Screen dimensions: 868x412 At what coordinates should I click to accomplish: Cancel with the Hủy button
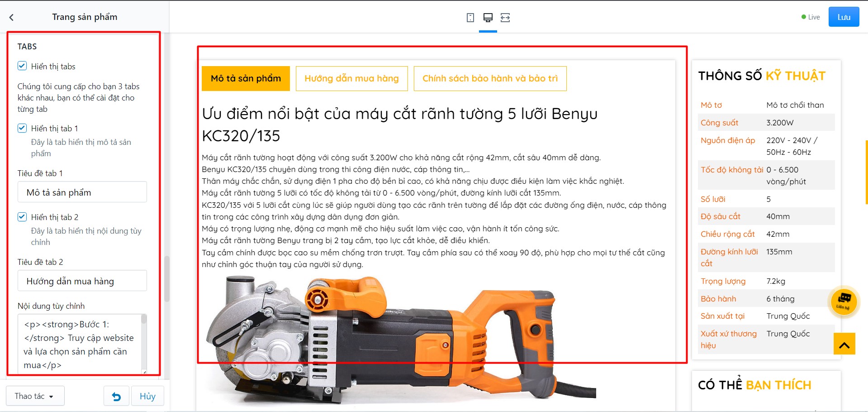[x=147, y=396]
